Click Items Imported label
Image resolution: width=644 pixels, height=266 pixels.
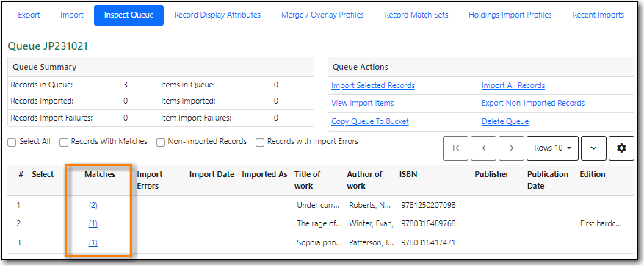[188, 101]
